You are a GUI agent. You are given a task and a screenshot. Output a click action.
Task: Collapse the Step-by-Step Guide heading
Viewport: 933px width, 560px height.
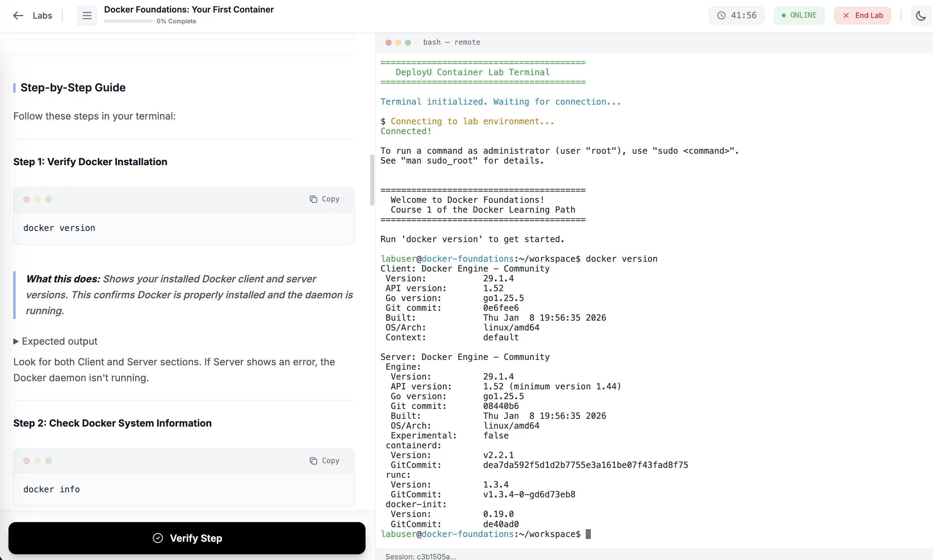point(73,88)
